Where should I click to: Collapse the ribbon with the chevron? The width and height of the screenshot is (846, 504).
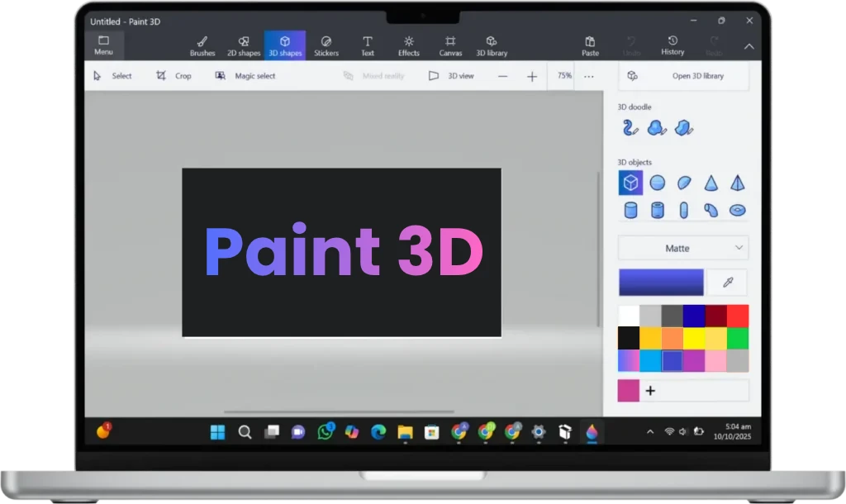749,47
